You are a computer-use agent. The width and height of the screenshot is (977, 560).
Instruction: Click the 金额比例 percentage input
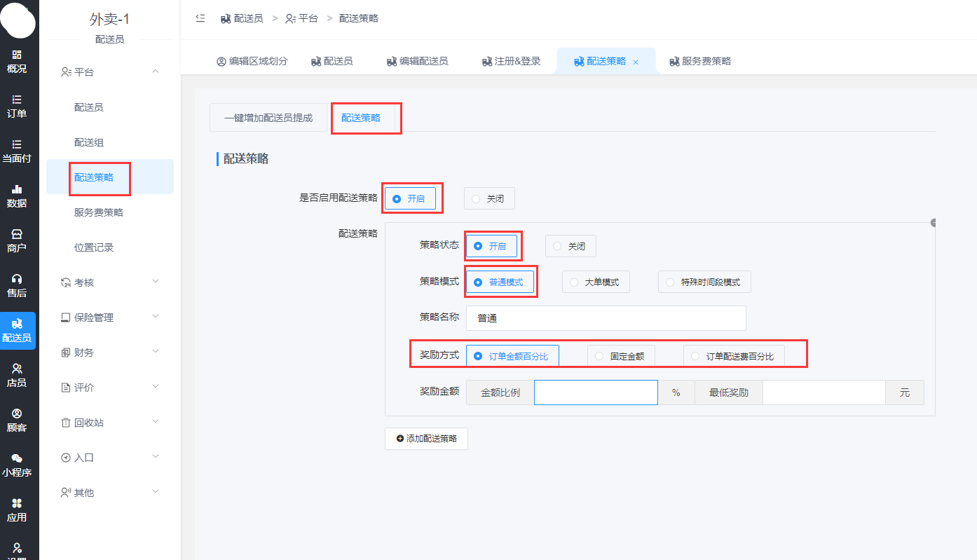click(596, 392)
